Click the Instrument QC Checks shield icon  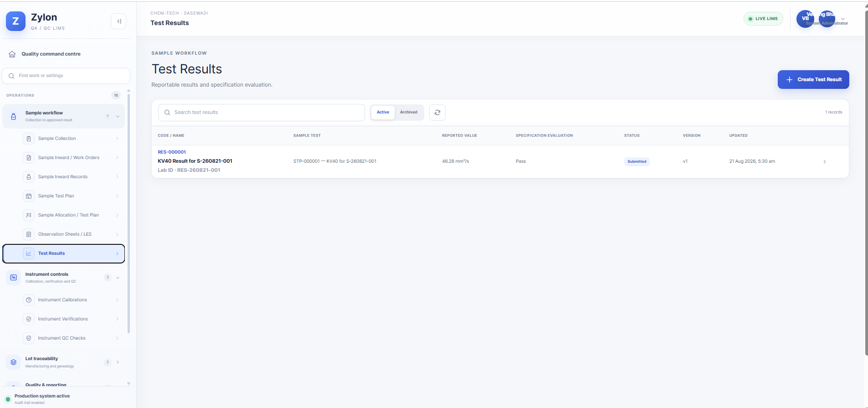[29, 338]
